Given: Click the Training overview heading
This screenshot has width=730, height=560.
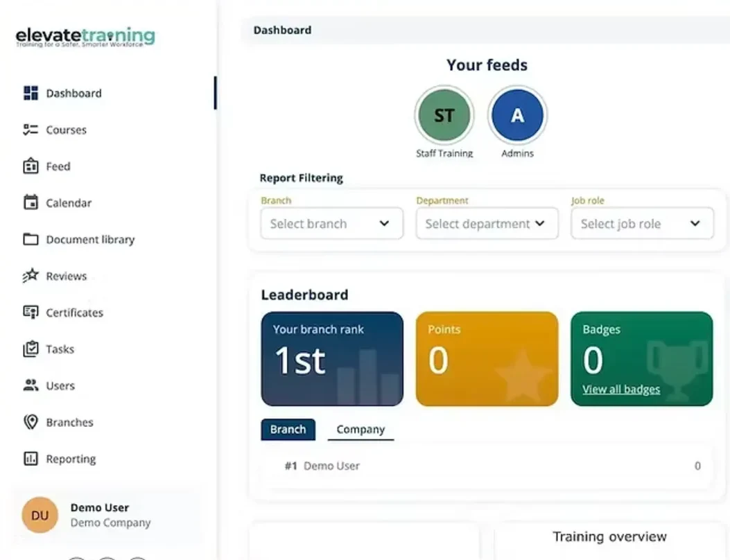Looking at the screenshot, I should pyautogui.click(x=610, y=536).
